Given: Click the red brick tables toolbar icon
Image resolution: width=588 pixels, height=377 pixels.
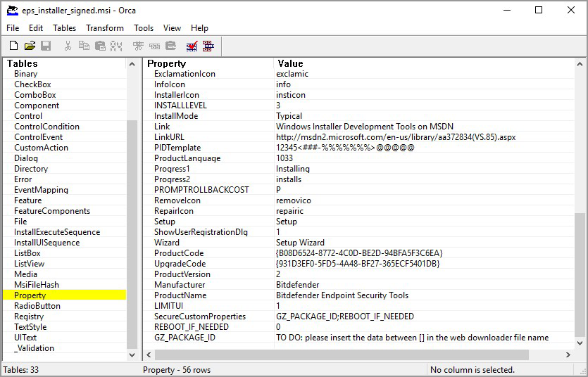Looking at the screenshot, I should (208, 46).
